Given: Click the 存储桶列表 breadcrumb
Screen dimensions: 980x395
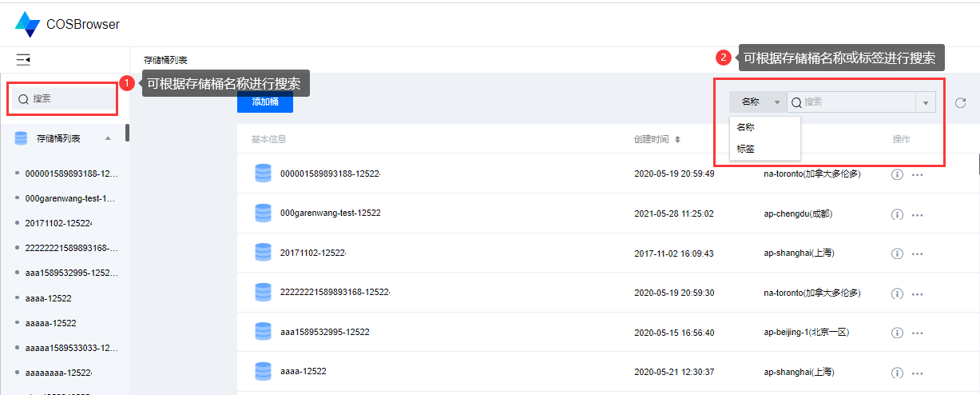Looking at the screenshot, I should pyautogui.click(x=165, y=60).
